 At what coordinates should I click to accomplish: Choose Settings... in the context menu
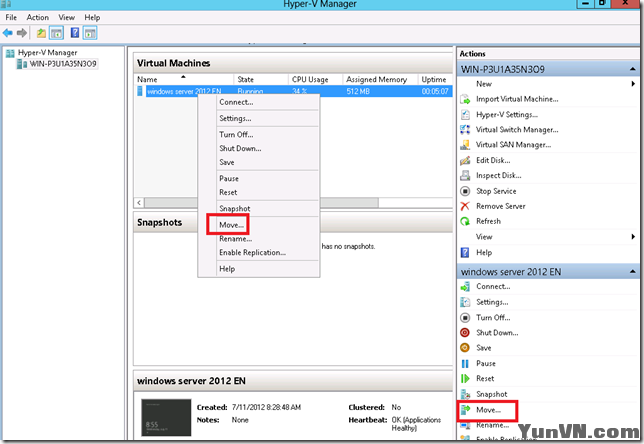tap(259, 118)
